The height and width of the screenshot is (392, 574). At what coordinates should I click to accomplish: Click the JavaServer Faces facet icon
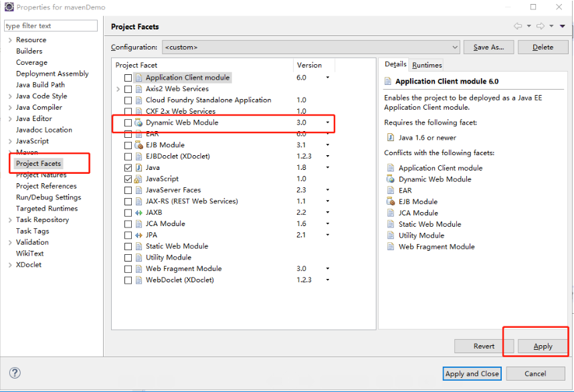click(138, 191)
